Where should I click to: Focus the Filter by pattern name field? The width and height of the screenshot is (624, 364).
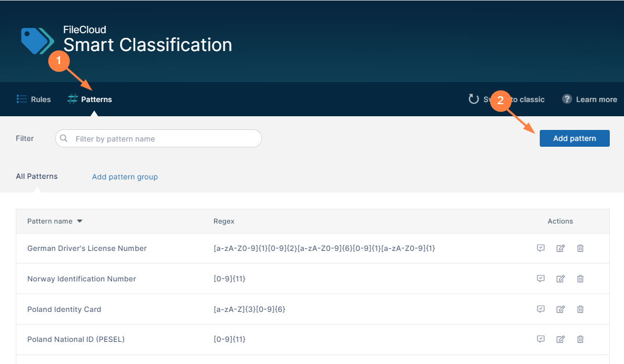tap(159, 138)
